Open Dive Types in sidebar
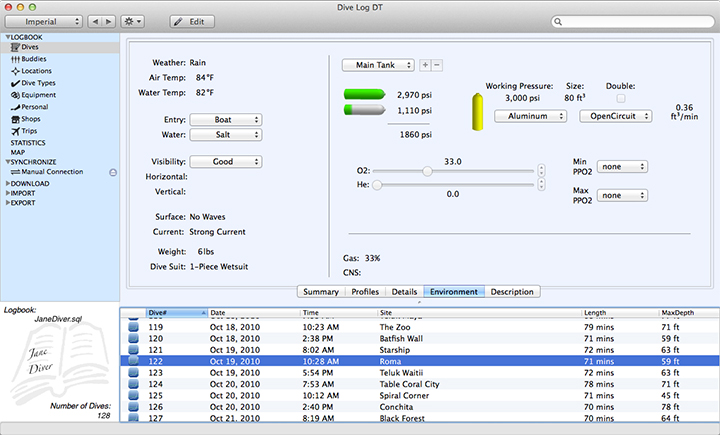 (x=38, y=83)
